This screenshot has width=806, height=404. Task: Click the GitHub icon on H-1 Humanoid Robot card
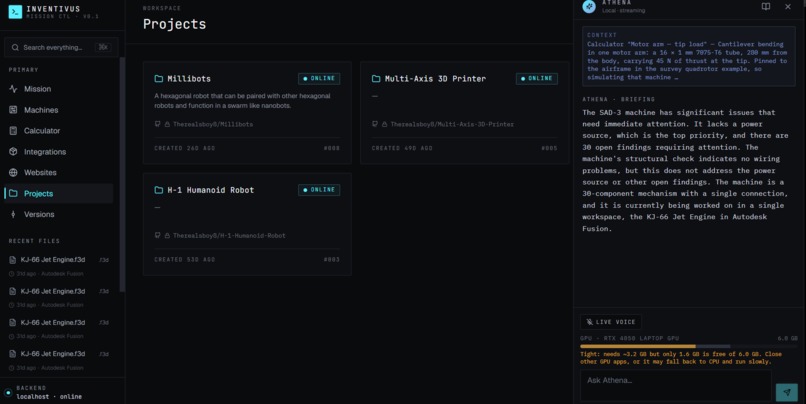click(x=158, y=235)
